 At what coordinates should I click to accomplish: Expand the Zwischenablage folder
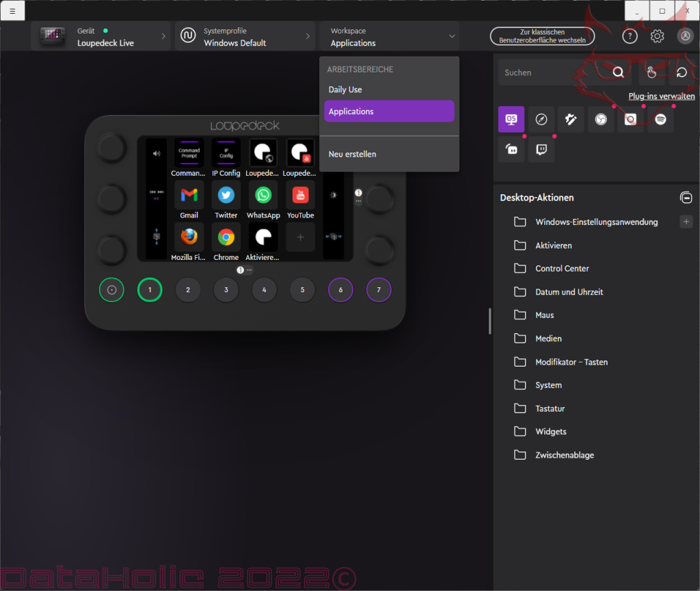click(554, 455)
